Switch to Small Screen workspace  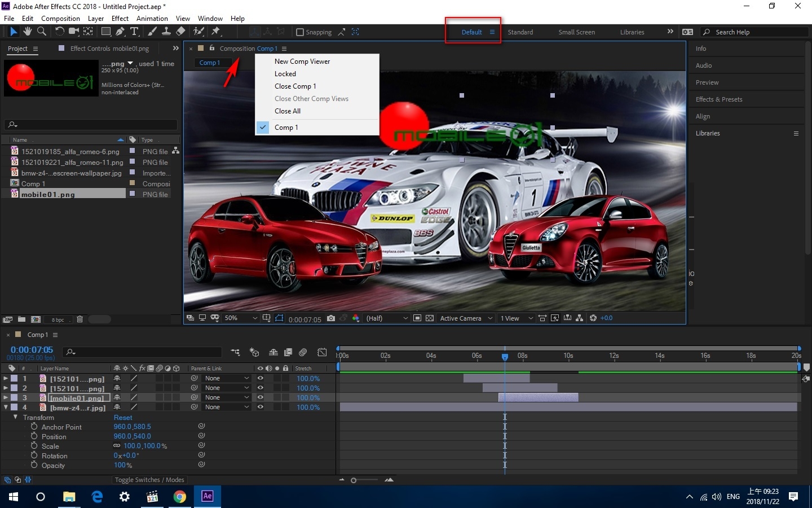point(576,32)
